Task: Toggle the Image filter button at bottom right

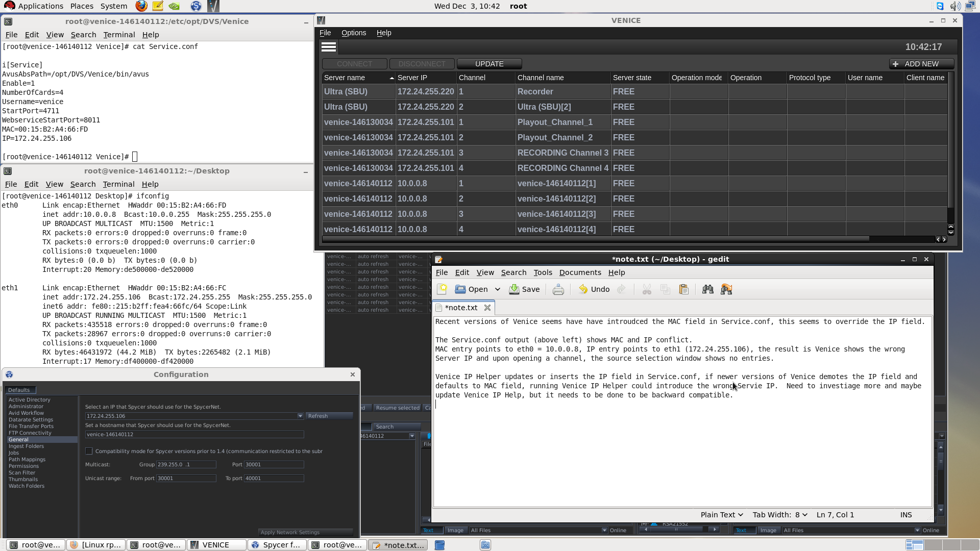Action: 768,530
